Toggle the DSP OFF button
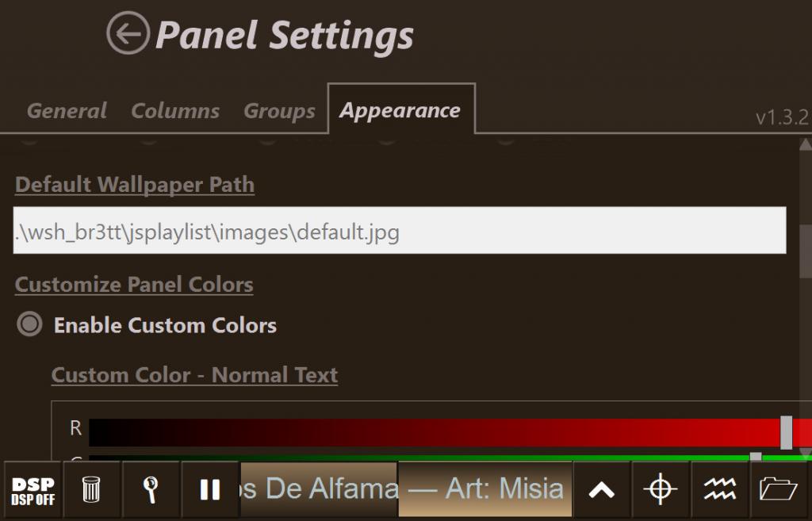This screenshot has height=521, width=812. coord(33,490)
